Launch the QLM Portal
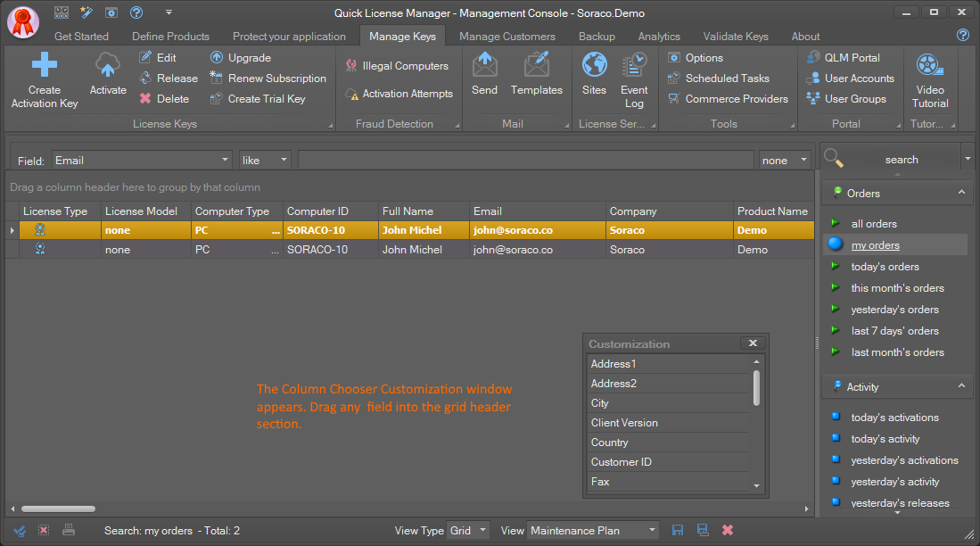 point(843,57)
